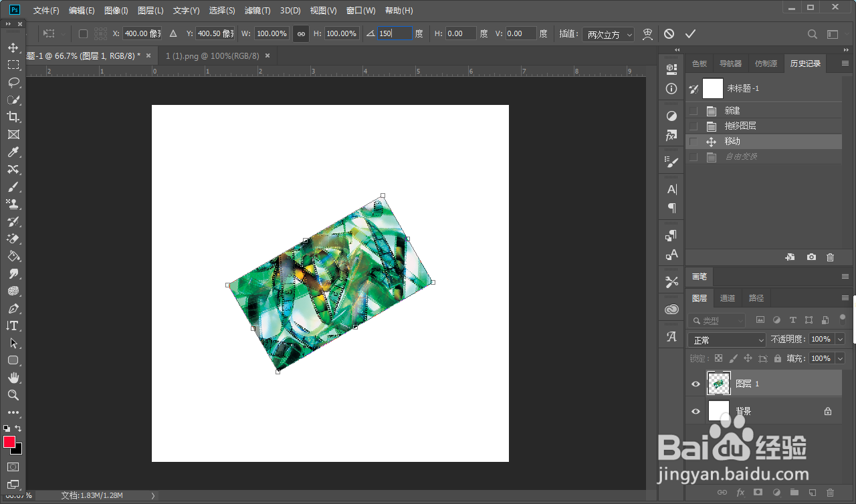Select the Eyedropper tool
The image size is (856, 504).
[13, 152]
